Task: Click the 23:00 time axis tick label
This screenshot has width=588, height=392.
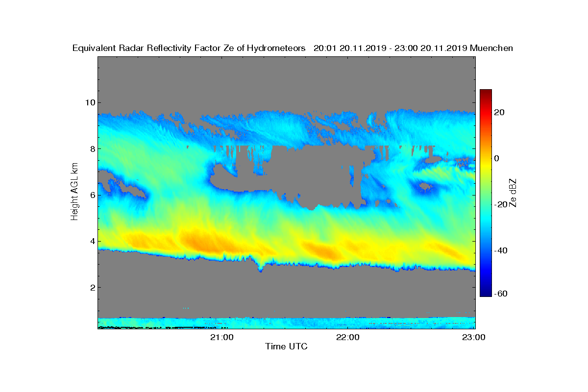Action: (x=474, y=337)
